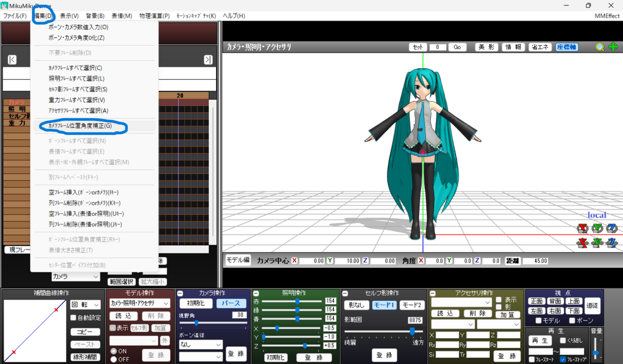Click the 正面 front view button
This screenshot has height=364, width=623.
coord(537,301)
